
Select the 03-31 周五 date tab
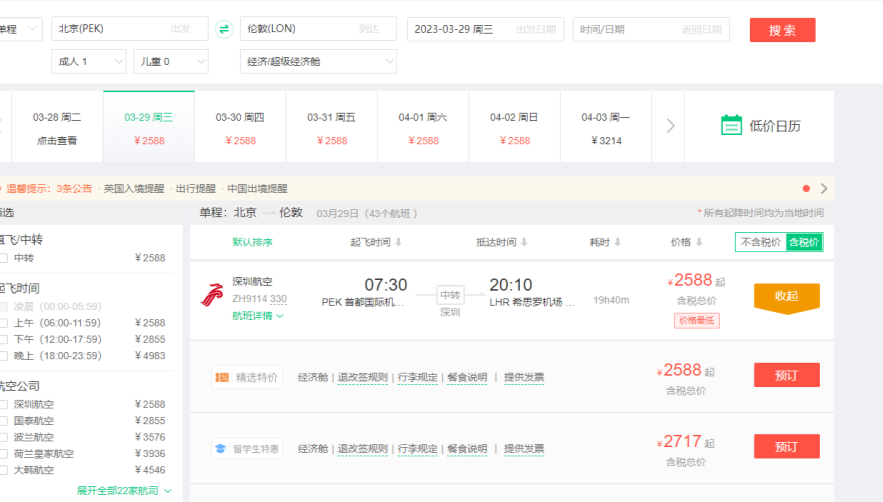pos(332,127)
